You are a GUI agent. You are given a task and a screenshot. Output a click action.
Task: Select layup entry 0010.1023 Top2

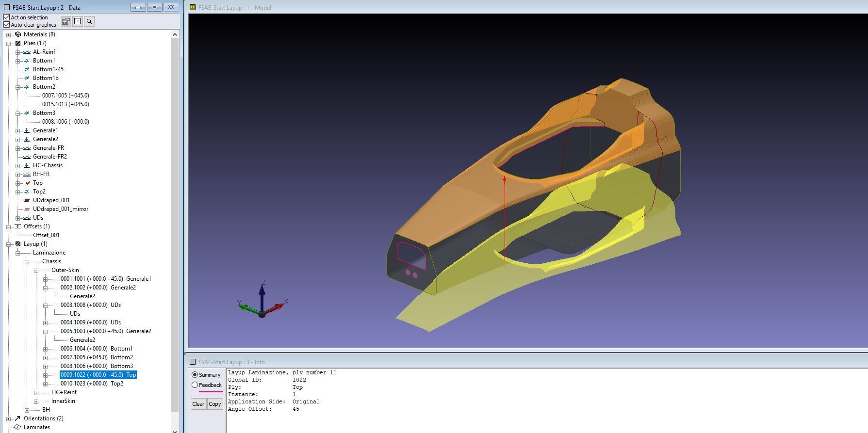click(x=92, y=384)
